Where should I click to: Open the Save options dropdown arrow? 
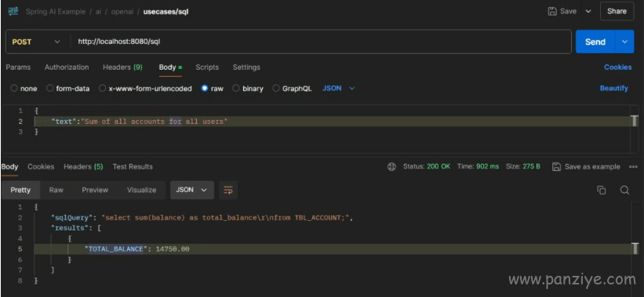588,12
